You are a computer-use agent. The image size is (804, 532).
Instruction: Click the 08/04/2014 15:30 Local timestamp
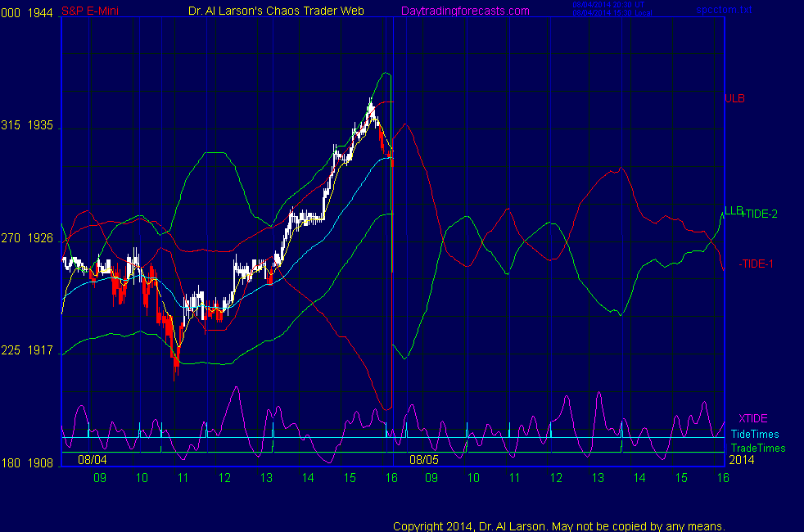(612, 13)
